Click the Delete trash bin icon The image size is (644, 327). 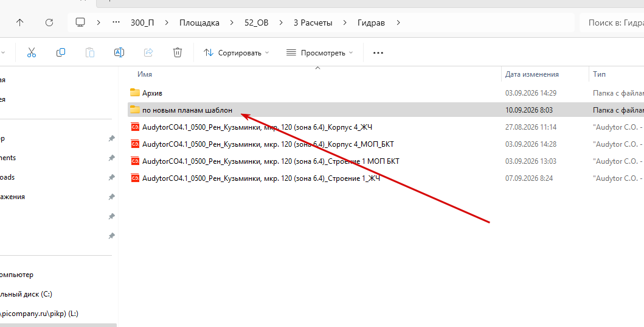178,52
